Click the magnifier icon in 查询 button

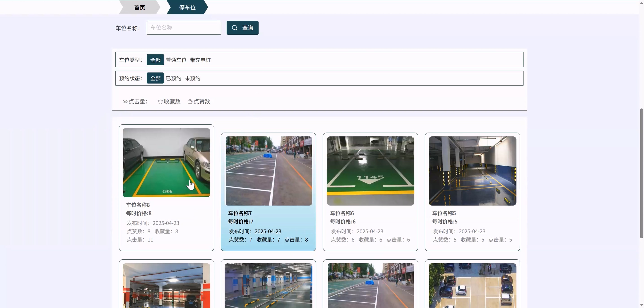click(x=234, y=28)
